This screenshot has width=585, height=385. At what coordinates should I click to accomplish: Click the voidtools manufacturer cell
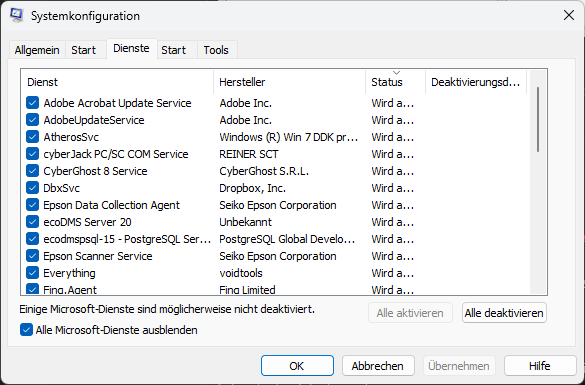[241, 273]
